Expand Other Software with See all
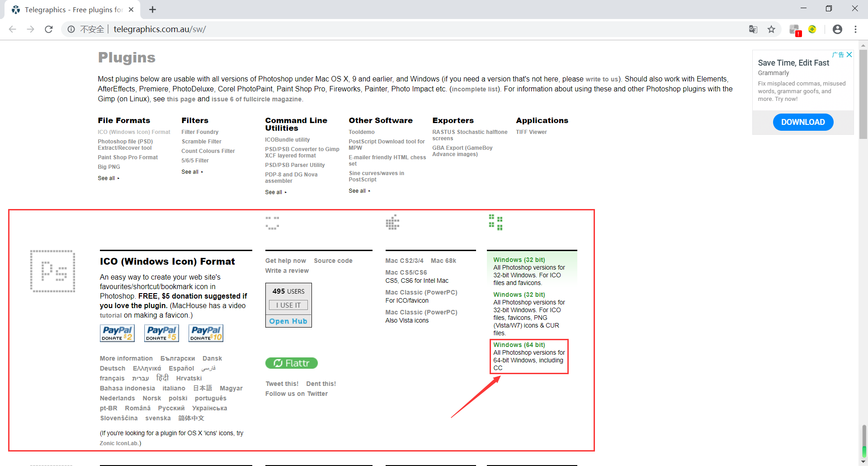 [x=359, y=191]
